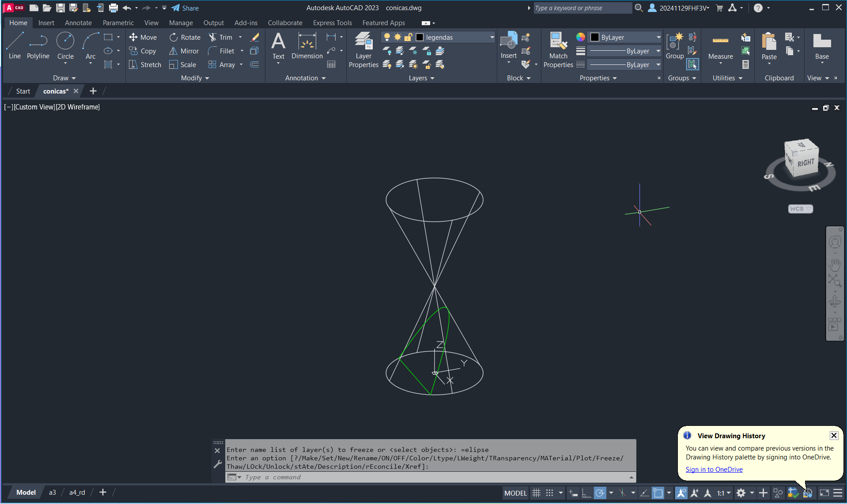The width and height of the screenshot is (847, 504).
Task: Click the Mirror tool
Action: click(x=184, y=51)
